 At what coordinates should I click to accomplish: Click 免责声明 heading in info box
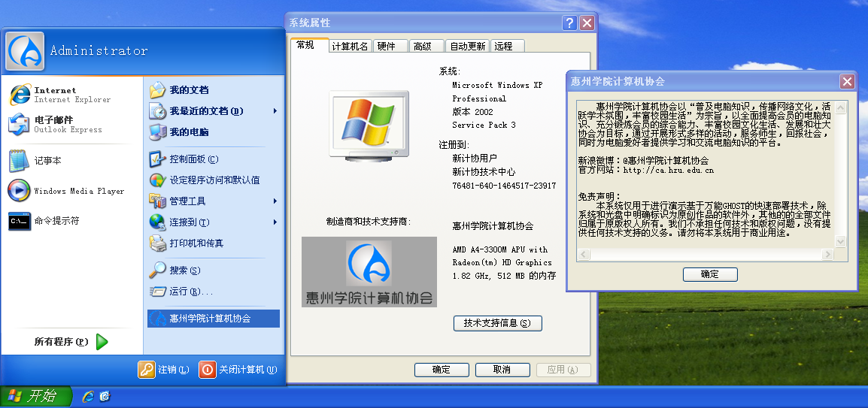pos(600,196)
